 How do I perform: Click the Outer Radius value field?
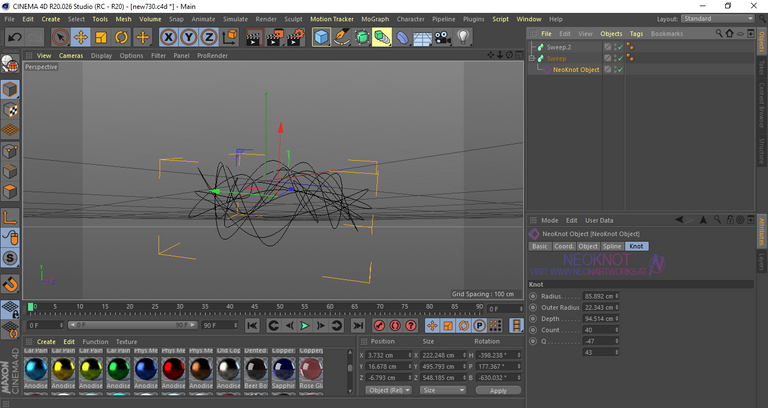(x=600, y=308)
